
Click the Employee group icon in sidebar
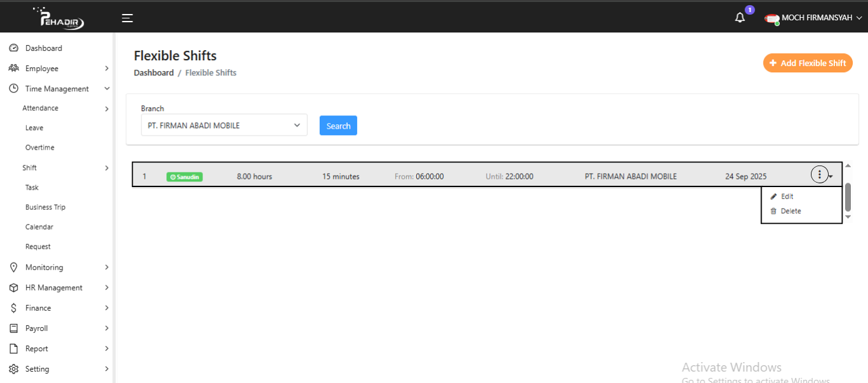click(x=13, y=68)
